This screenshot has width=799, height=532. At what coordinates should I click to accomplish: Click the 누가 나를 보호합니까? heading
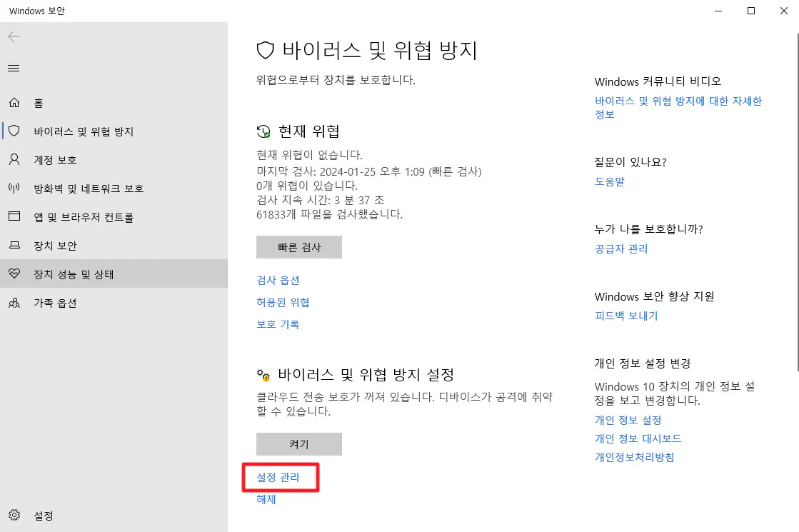tap(648, 229)
